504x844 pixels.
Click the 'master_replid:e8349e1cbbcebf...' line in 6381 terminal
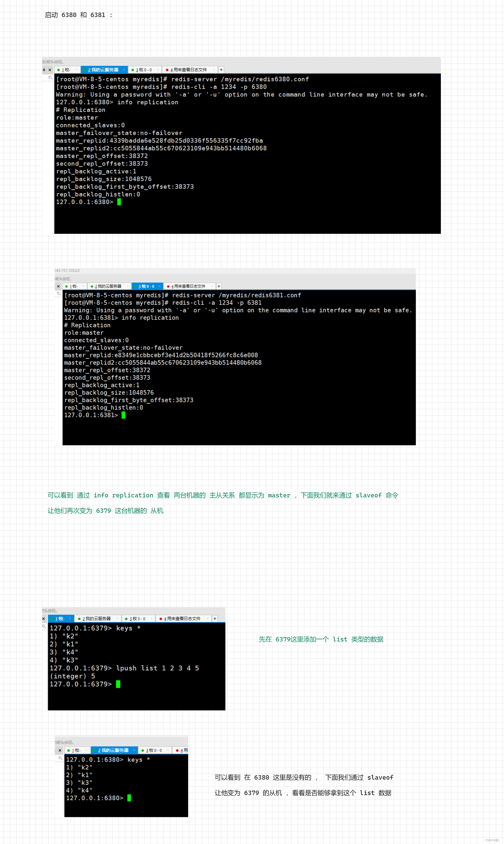[161, 355]
